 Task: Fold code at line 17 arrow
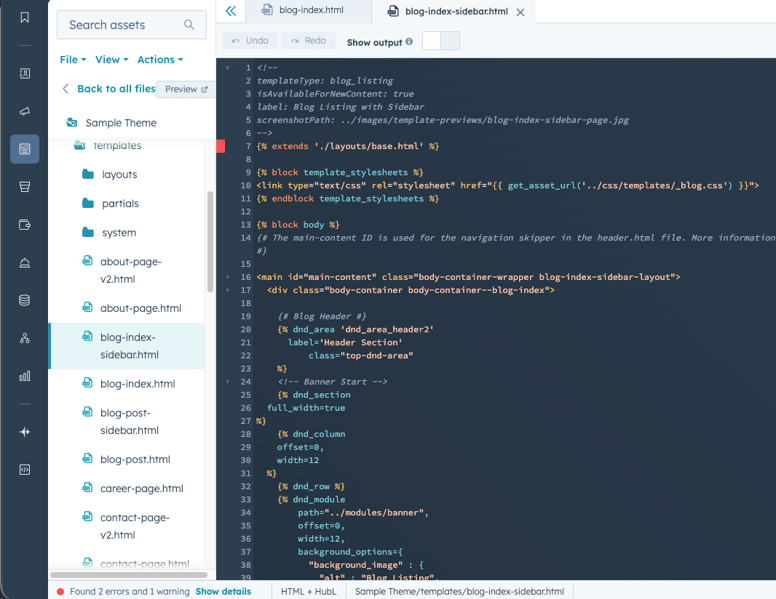tap(228, 290)
